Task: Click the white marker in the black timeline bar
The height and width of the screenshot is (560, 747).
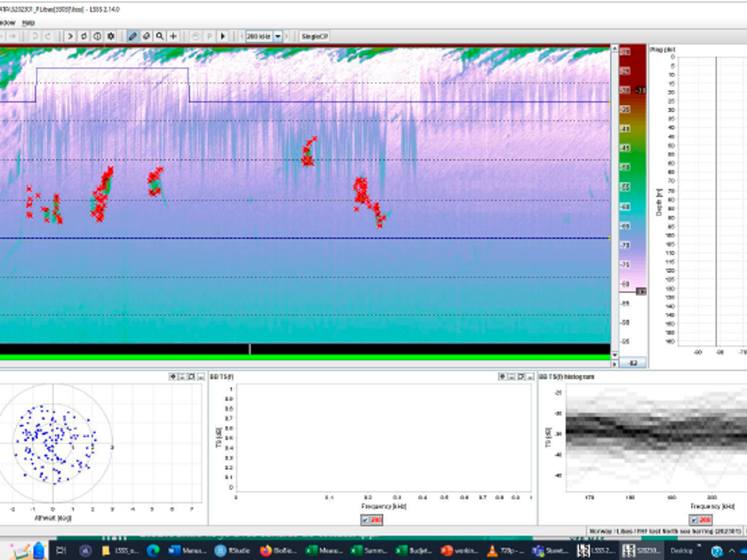Action: point(250,349)
